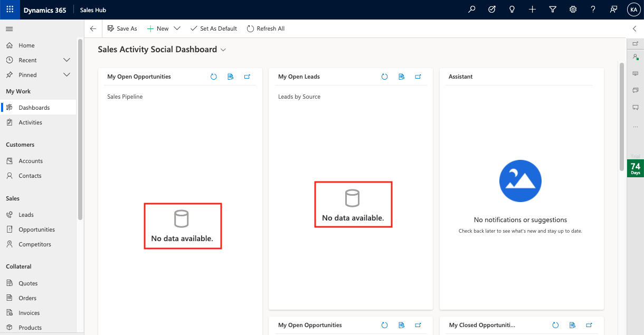This screenshot has height=335, width=644.
Task: Click the double chat bubbles icon
Action: pos(636,91)
